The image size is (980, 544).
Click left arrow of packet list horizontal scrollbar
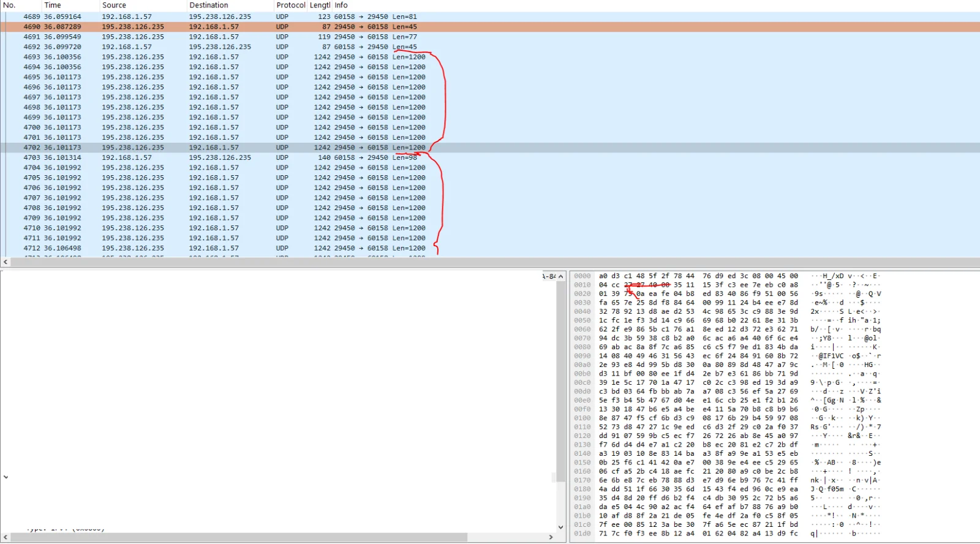(6, 262)
